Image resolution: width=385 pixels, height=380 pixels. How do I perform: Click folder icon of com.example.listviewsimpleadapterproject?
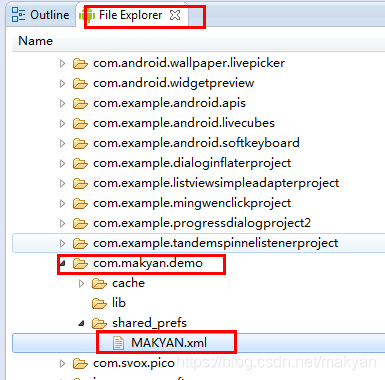[x=80, y=183]
